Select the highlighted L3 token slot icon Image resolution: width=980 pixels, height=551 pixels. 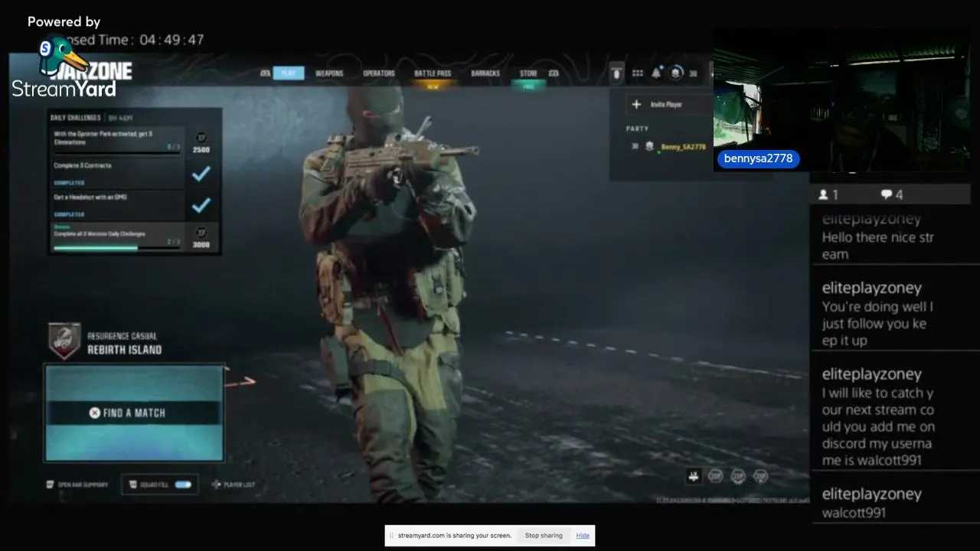click(693, 476)
